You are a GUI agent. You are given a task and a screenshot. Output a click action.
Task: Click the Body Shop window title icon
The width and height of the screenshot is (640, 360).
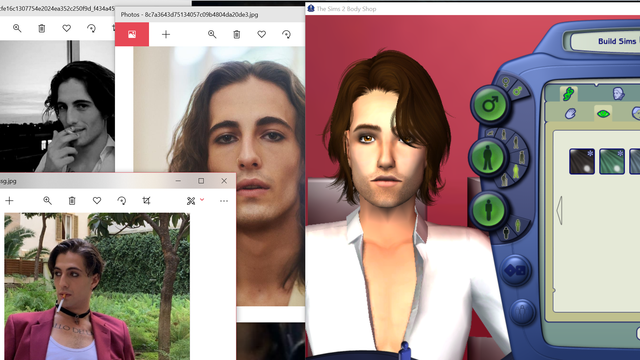[311, 8]
